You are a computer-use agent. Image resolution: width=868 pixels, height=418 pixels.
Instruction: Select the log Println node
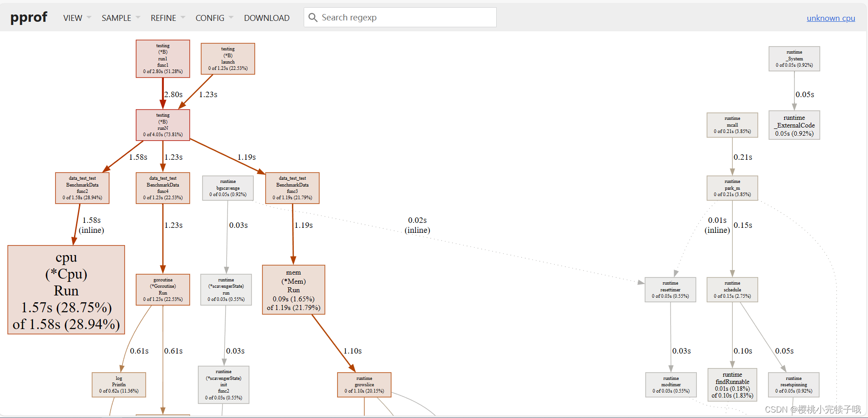119,385
